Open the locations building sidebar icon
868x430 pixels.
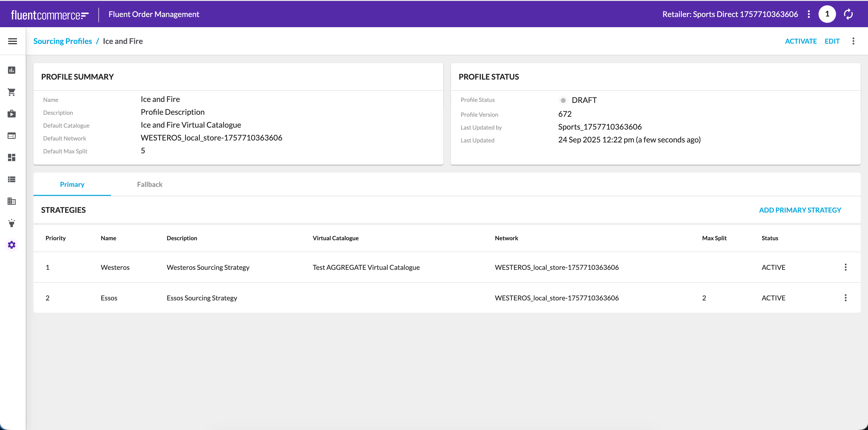(x=12, y=201)
